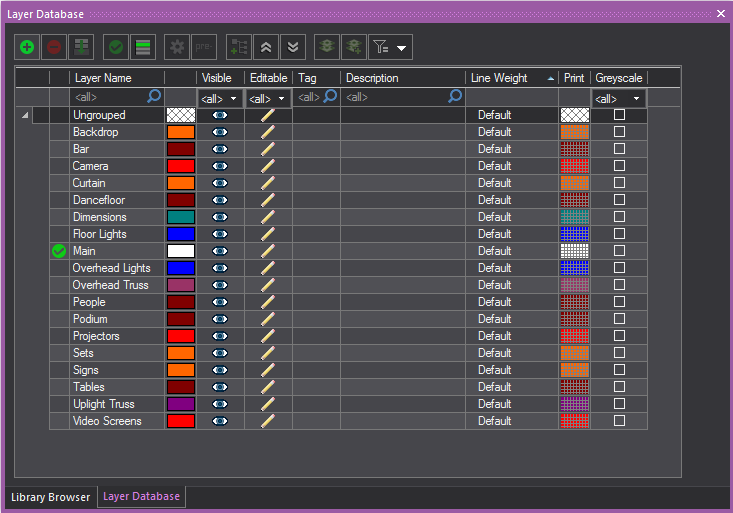This screenshot has height=513, width=733.
Task: Click the green add layer button
Action: [x=27, y=46]
